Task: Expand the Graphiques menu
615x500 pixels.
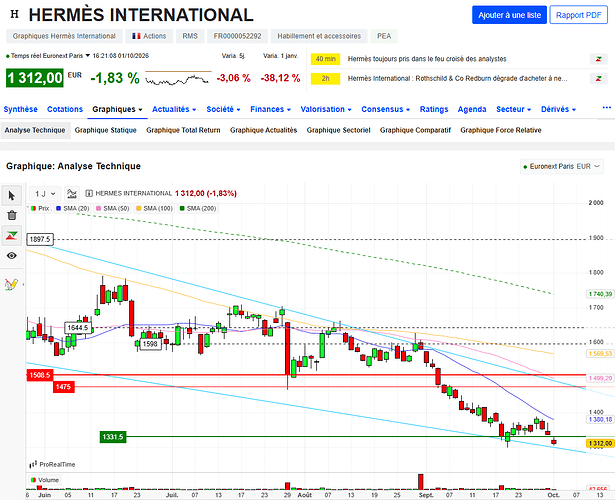Action: point(117,109)
